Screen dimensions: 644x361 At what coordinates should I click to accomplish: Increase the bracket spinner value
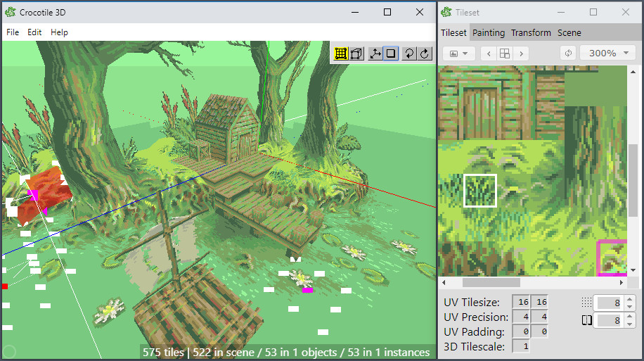pos(630,317)
